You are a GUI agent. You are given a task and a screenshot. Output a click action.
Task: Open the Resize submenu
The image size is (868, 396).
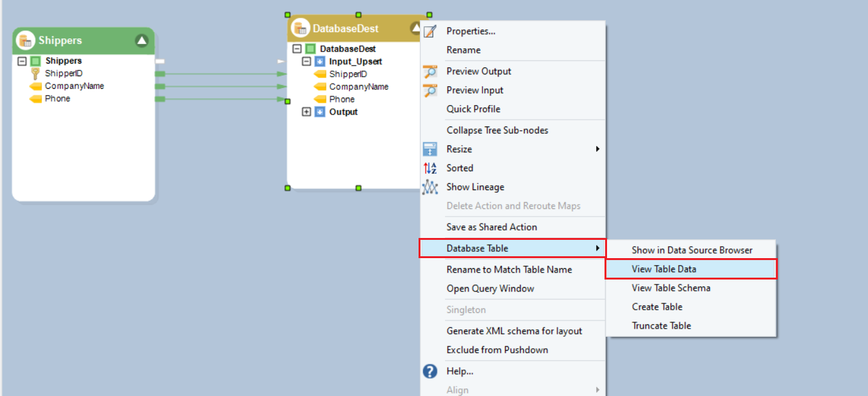(x=512, y=149)
